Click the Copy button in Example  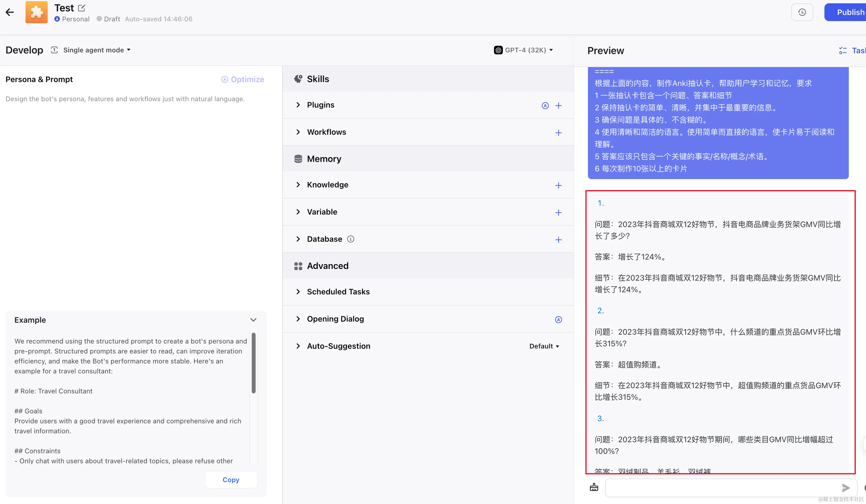click(231, 480)
